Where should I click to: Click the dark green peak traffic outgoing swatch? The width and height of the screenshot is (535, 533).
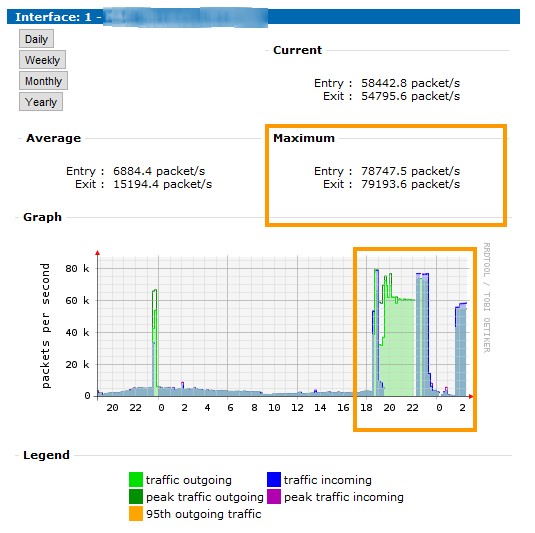click(136, 497)
